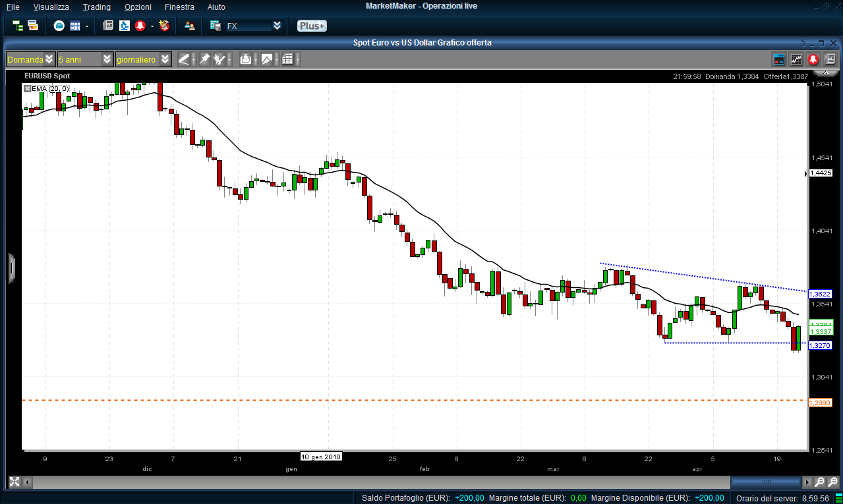843x504 pixels.
Task: Click the red alarm bell in main toolbar
Action: (x=140, y=26)
